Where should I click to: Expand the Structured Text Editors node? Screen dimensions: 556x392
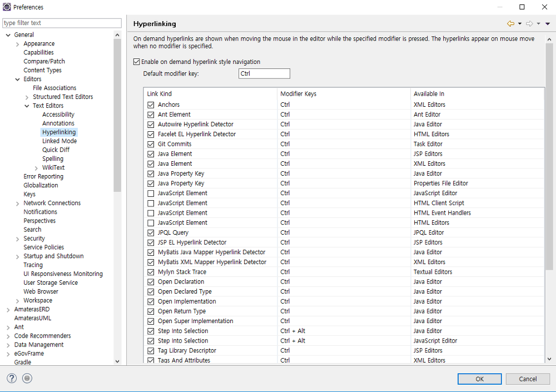pyautogui.click(x=27, y=97)
